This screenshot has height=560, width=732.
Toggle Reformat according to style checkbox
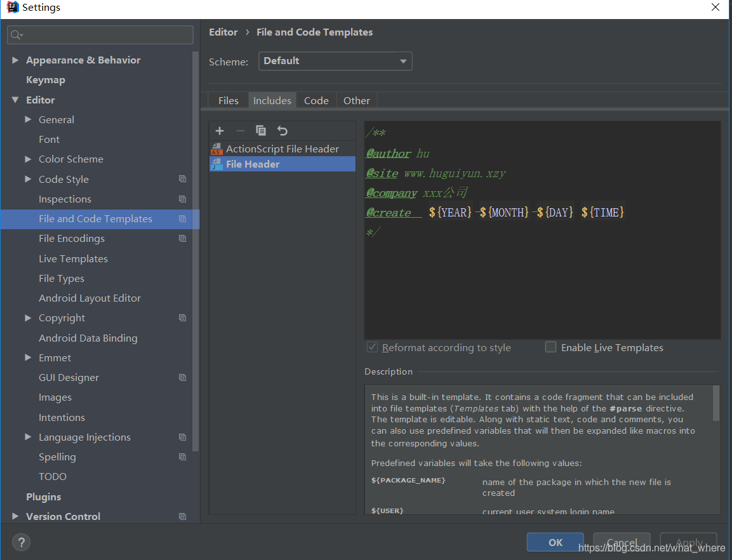(x=372, y=347)
